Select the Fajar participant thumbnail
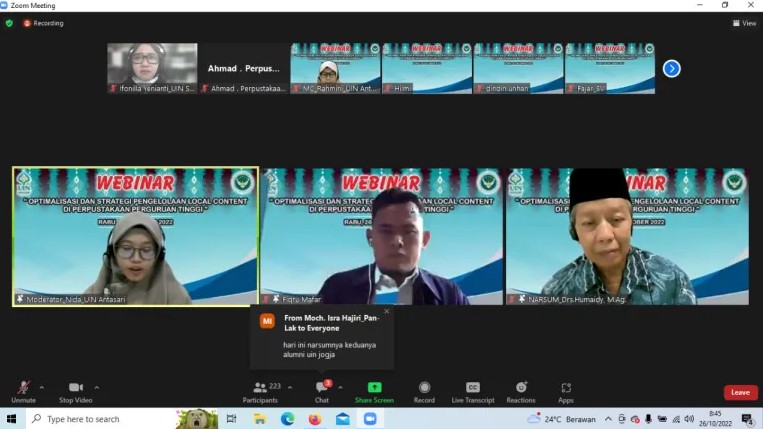Image resolution: width=763 pixels, height=429 pixels. (x=610, y=68)
